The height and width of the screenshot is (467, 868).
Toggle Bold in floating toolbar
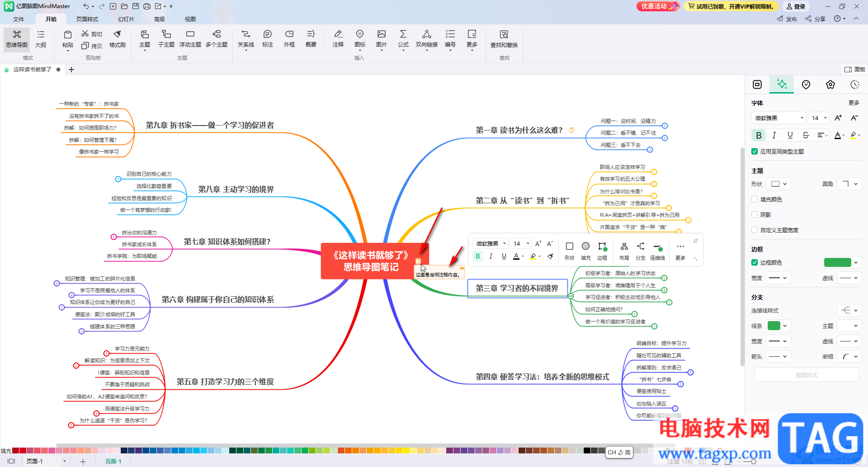(478, 256)
